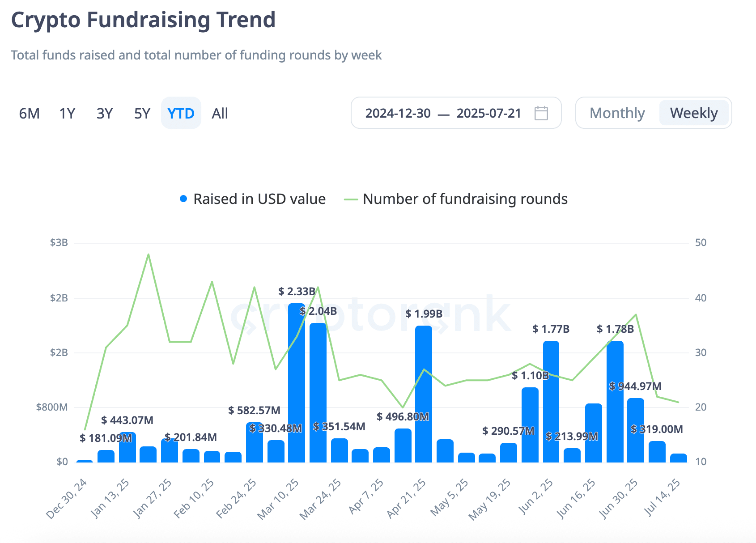This screenshot has width=756, height=543.
Task: Select the 3Y time range
Action: tap(105, 113)
